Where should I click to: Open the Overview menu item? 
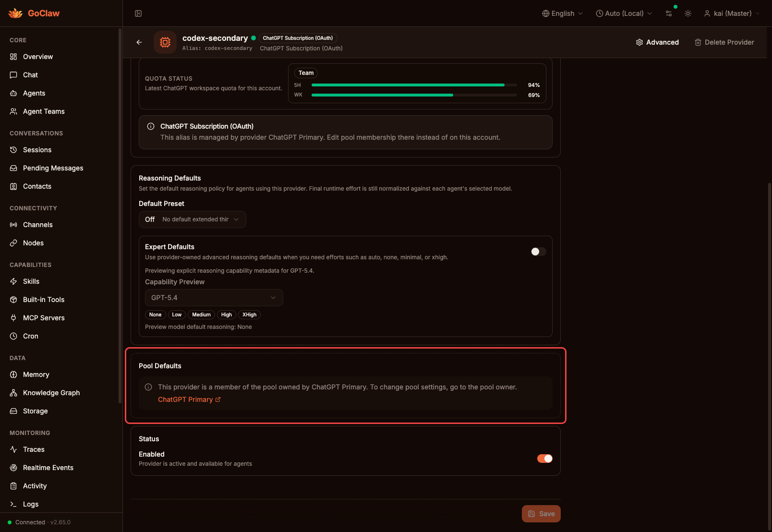[x=60, y=57]
